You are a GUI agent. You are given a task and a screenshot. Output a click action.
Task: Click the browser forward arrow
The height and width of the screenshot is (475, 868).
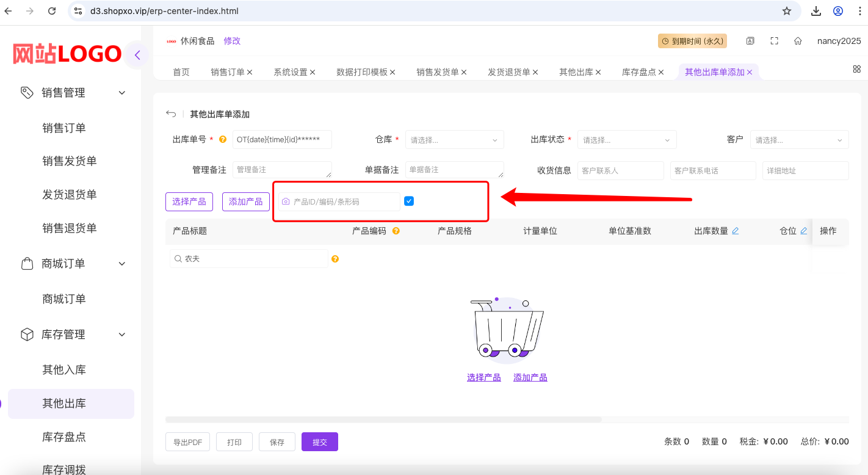[30, 11]
